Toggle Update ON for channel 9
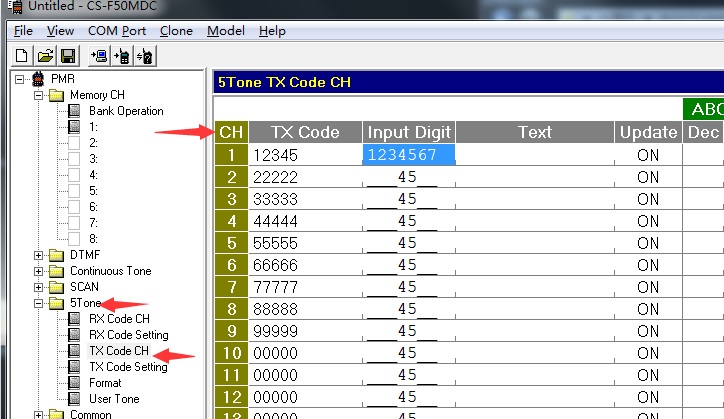 [x=648, y=331]
